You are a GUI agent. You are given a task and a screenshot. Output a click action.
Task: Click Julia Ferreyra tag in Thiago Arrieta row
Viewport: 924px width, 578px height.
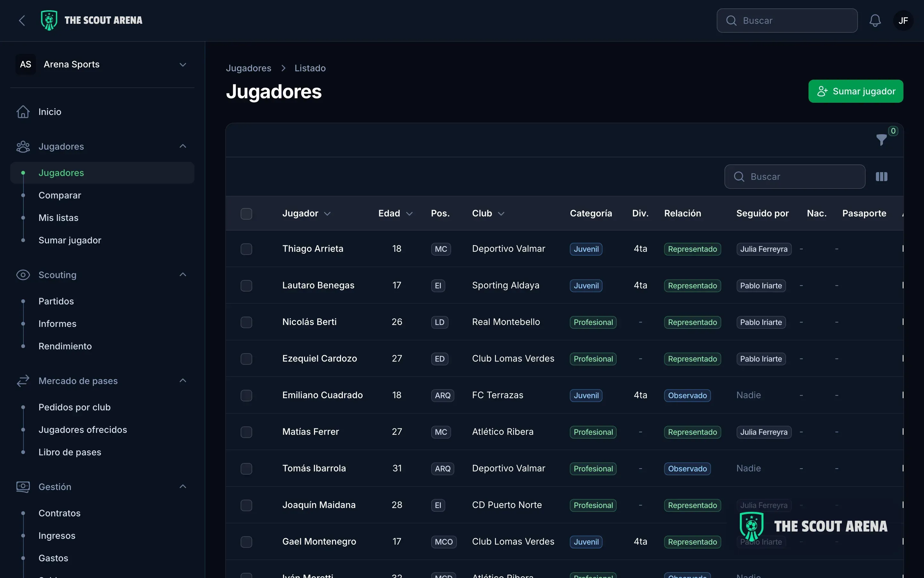coord(764,249)
